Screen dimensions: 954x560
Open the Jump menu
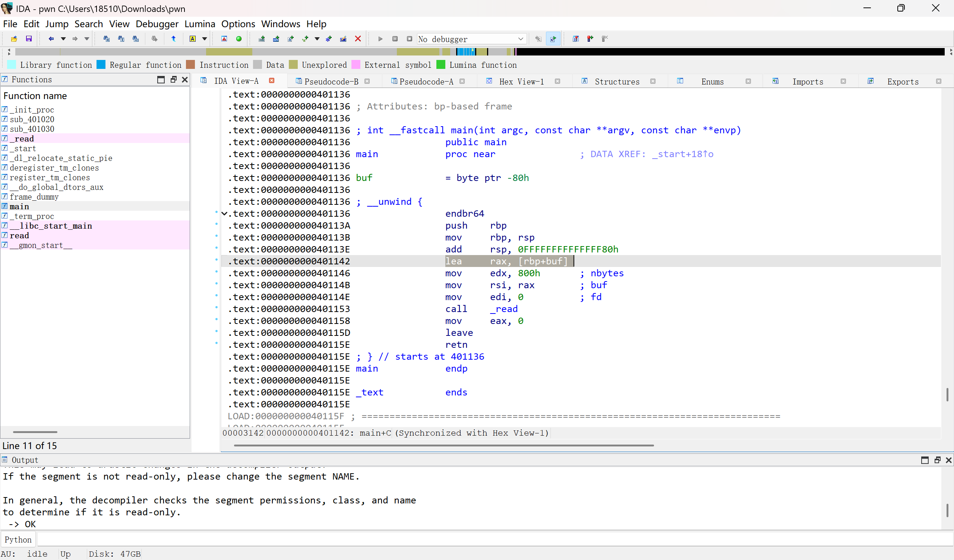coord(57,24)
